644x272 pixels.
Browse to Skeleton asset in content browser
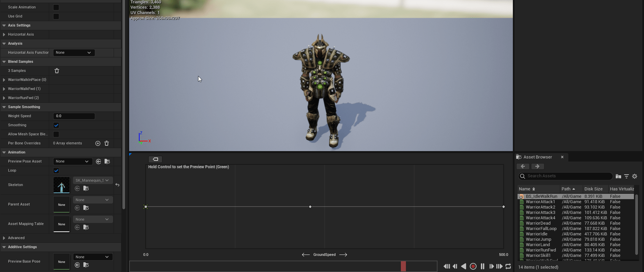86,189
